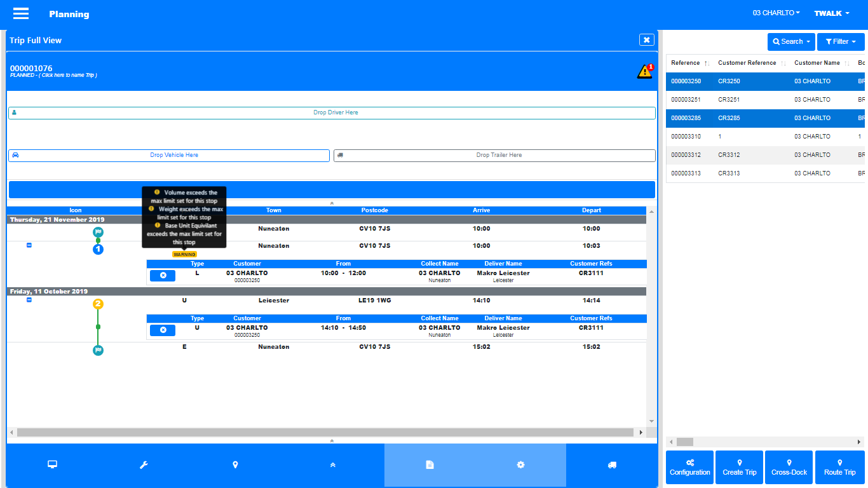Click the document icon in bottom toolbar

pos(430,465)
